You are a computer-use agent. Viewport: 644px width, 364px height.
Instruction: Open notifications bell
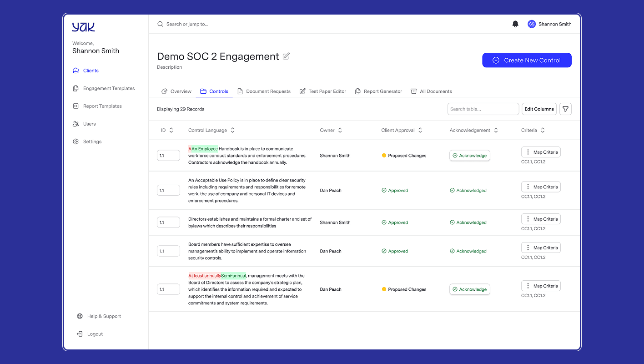515,24
